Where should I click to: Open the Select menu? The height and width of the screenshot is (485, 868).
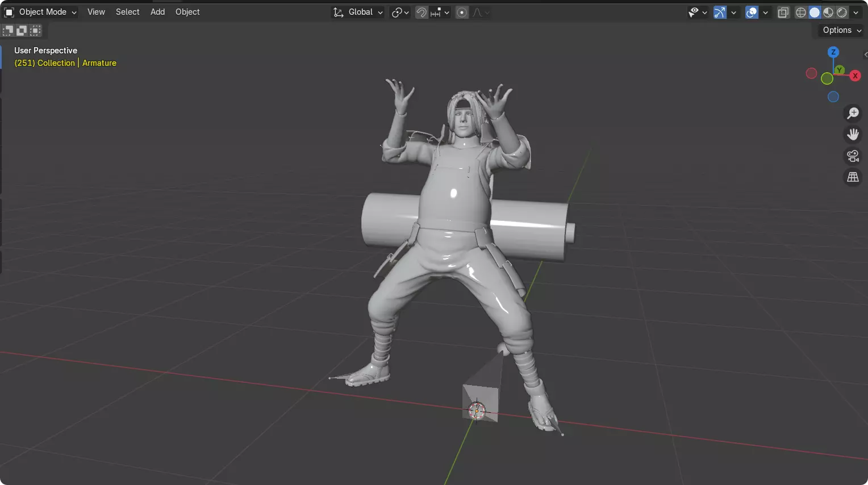[x=127, y=12]
